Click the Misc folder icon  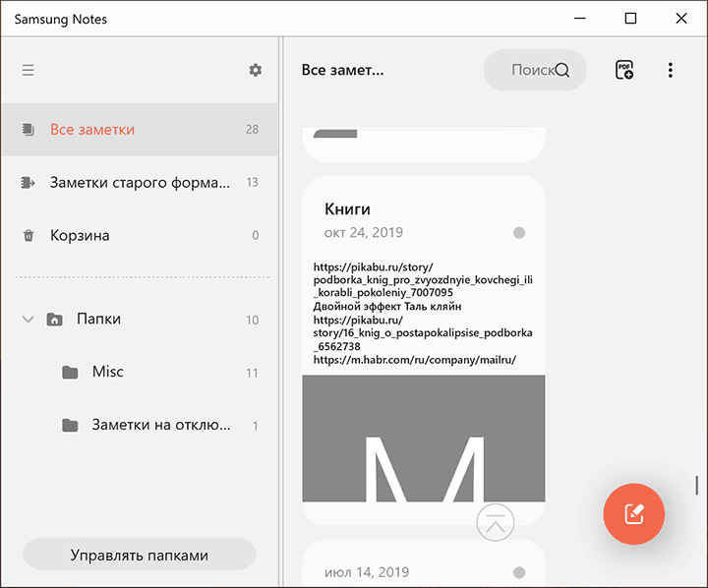[x=70, y=372]
